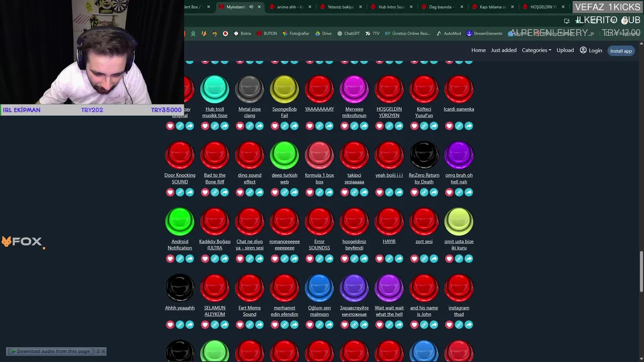Open the ChatGPT bookmark
644x362 pixels.
349,34
